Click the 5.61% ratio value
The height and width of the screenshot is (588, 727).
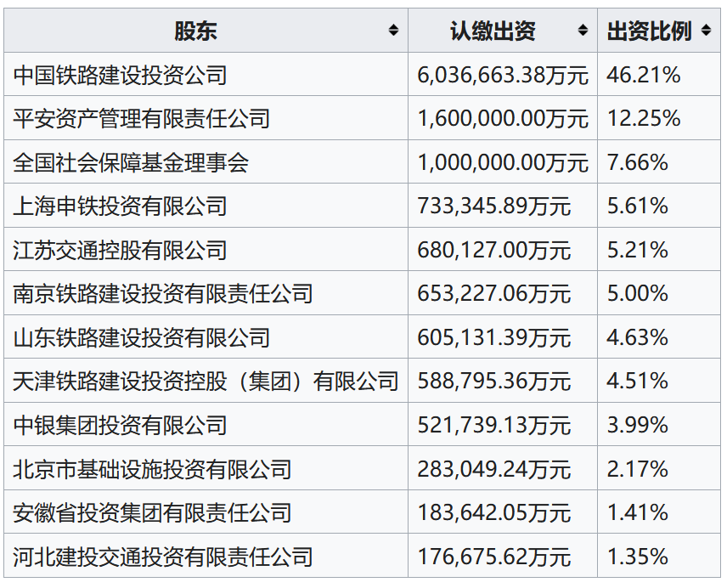[x=638, y=206]
